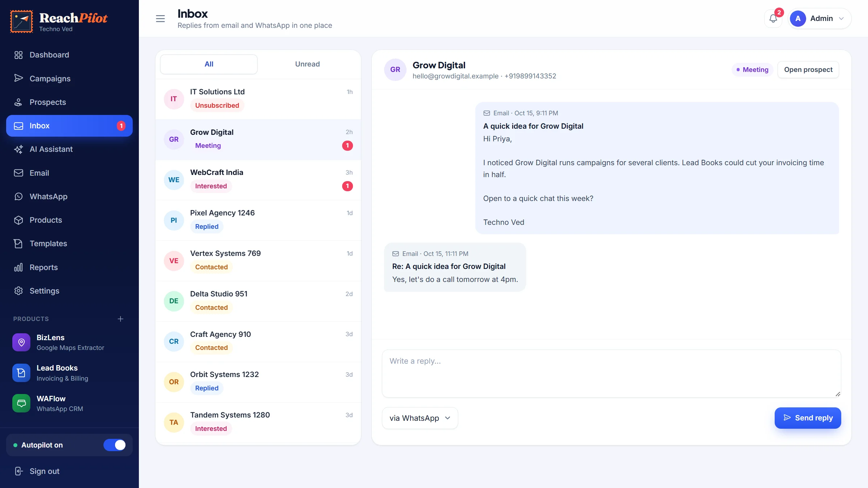Click the Admin avatar circle
The image size is (868, 488).
(798, 18)
